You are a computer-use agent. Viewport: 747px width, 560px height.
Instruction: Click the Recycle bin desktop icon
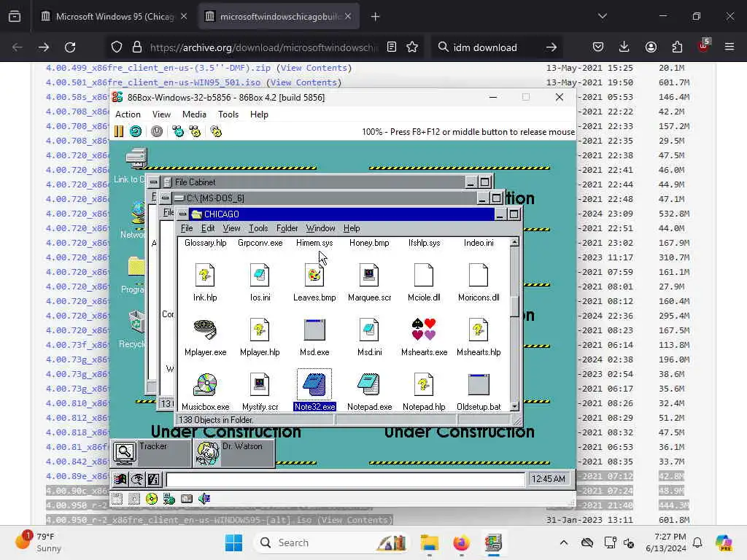[136, 322]
